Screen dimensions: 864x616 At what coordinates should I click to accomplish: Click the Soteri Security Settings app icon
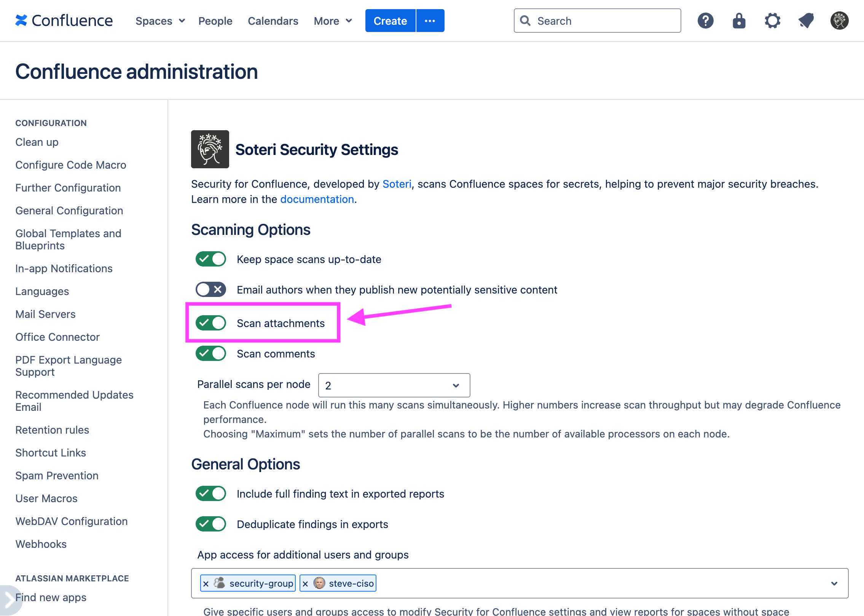click(x=210, y=149)
